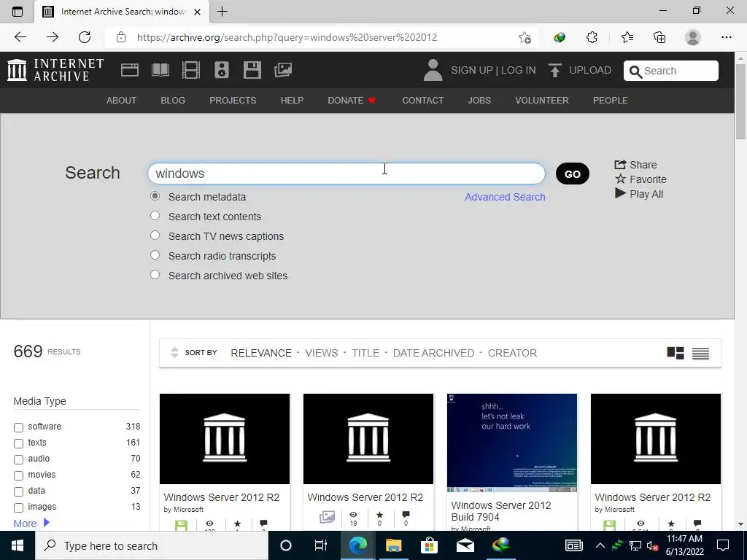Sort results by DATE ARCHIVED
Viewport: 747px width, 560px height.
coord(433,353)
